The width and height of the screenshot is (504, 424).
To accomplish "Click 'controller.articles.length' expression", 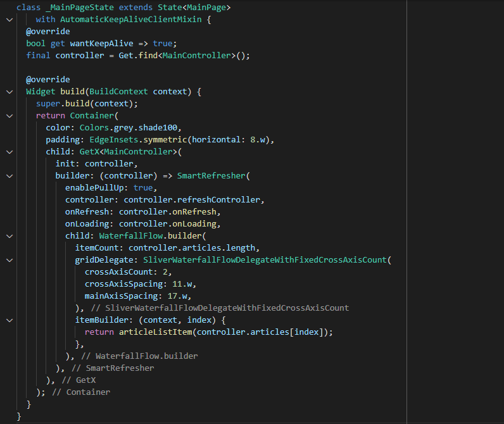I will click(x=192, y=248).
